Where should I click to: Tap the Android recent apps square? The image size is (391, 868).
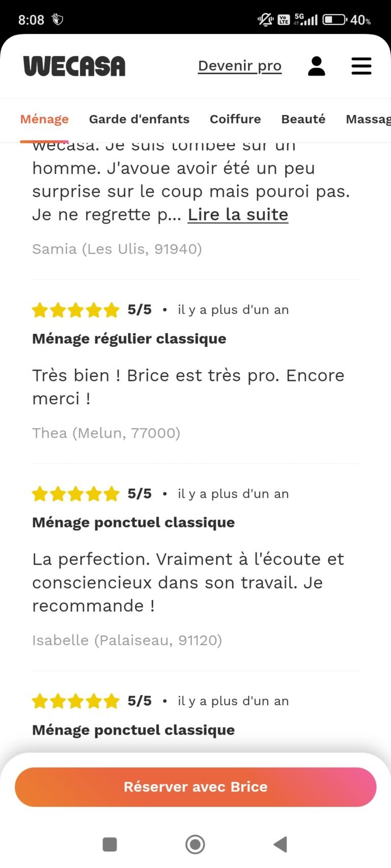pos(110,844)
